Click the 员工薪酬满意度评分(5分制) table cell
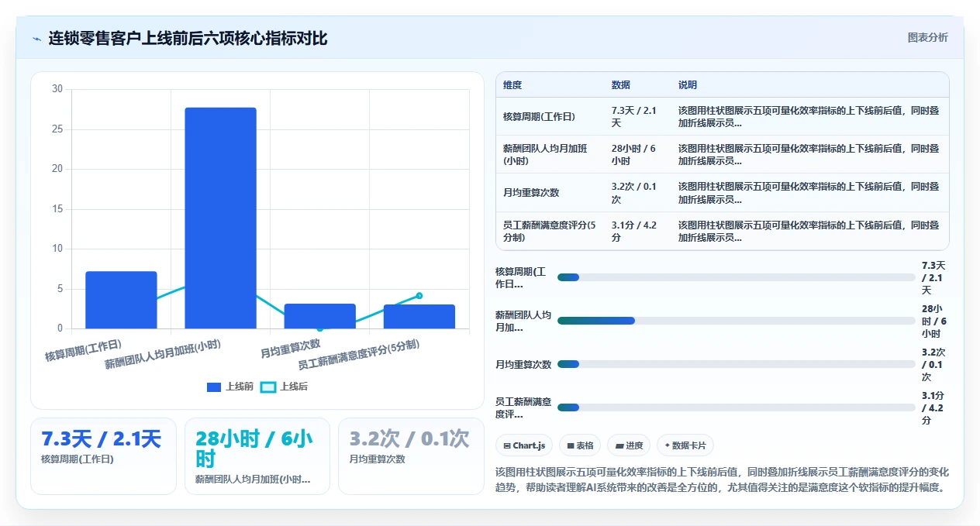Screen dimensions: 980x526 pos(550,231)
